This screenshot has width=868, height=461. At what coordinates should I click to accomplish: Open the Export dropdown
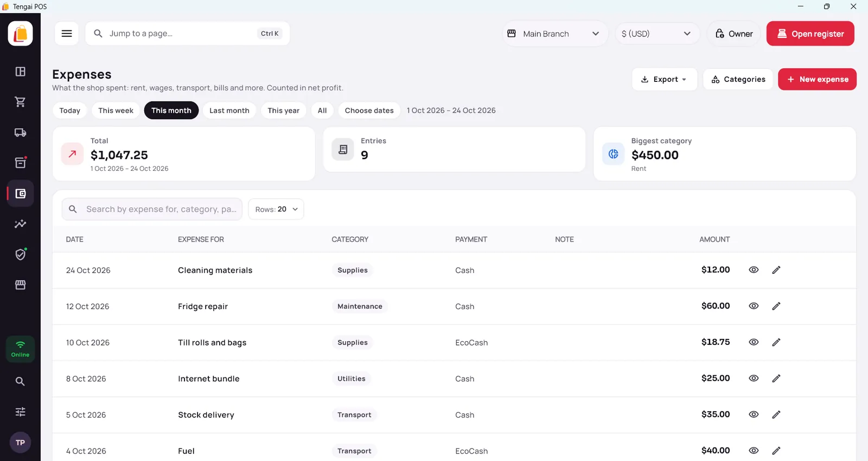pyautogui.click(x=664, y=79)
